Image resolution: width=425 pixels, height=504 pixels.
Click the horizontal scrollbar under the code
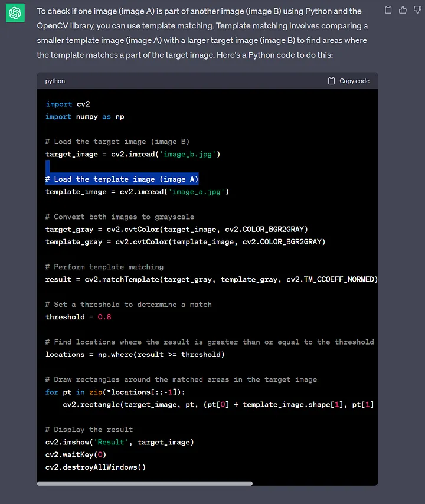145,483
